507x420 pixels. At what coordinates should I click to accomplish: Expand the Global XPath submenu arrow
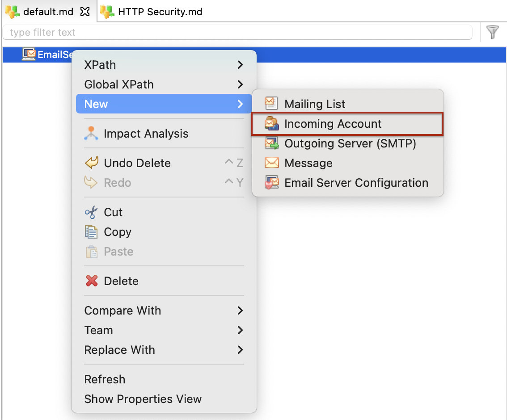240,84
